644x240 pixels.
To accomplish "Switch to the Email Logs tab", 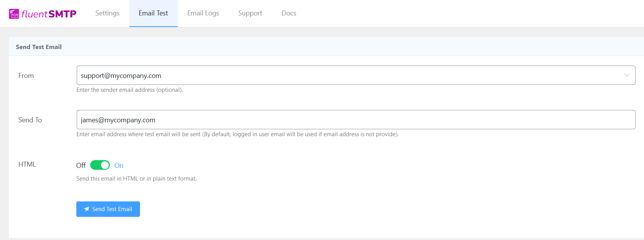I will (x=203, y=13).
